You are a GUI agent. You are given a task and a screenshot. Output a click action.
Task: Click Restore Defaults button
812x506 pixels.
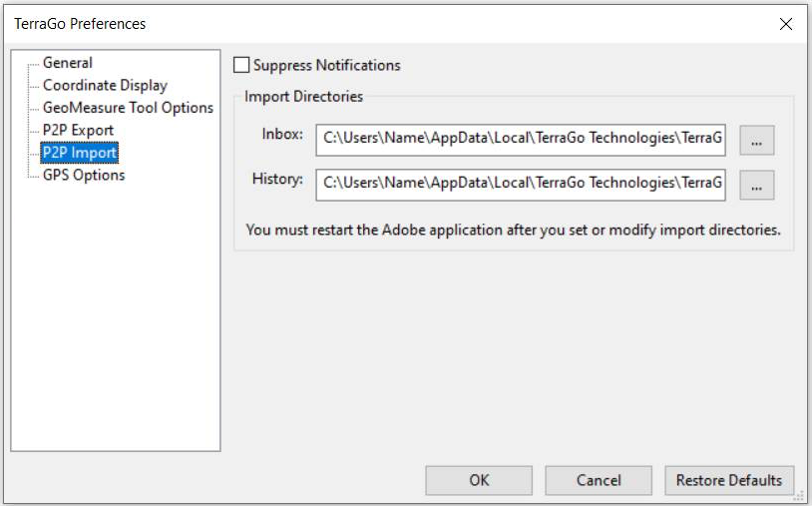coord(729,480)
